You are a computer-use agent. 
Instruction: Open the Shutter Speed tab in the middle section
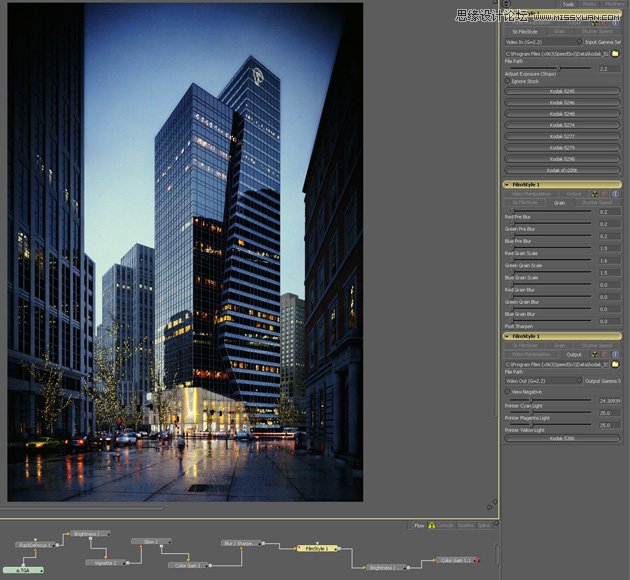pyautogui.click(x=597, y=203)
